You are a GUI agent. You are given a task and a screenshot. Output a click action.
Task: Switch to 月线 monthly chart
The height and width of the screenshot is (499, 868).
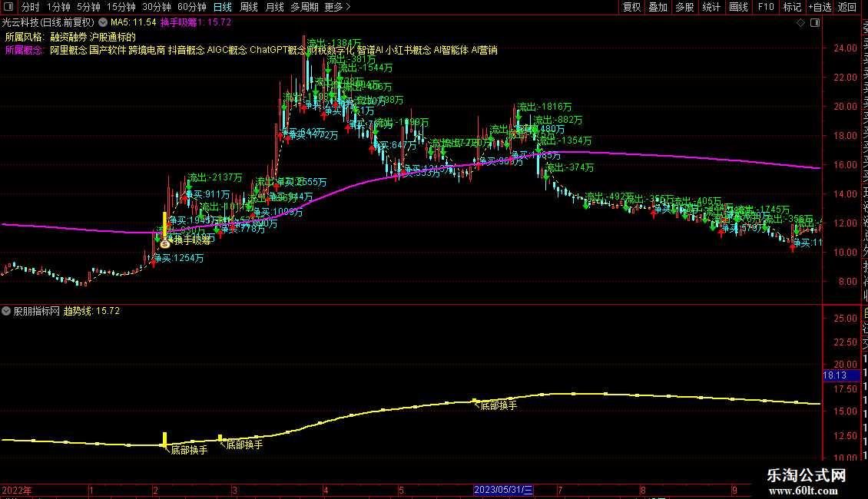274,7
